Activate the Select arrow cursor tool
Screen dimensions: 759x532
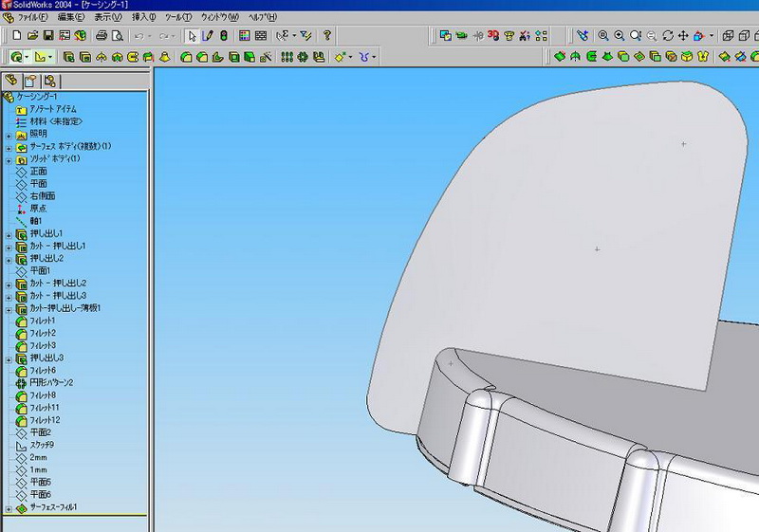coord(193,36)
